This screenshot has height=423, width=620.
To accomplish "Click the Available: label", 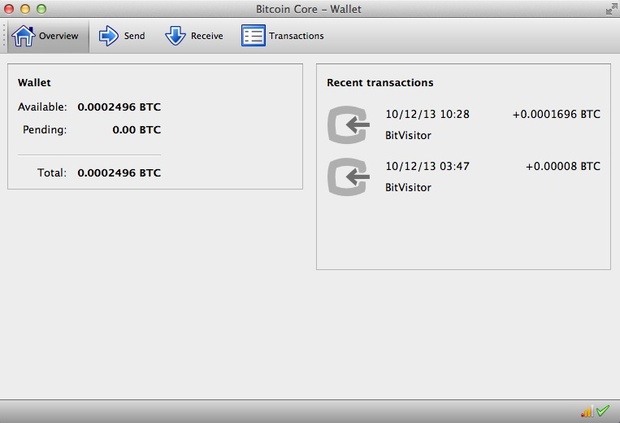I will tap(42, 107).
